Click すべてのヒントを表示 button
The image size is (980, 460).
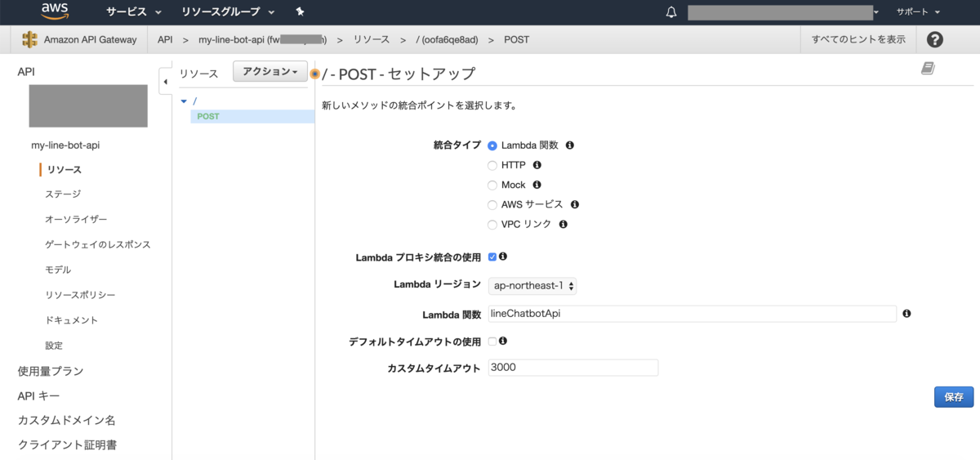coord(857,39)
